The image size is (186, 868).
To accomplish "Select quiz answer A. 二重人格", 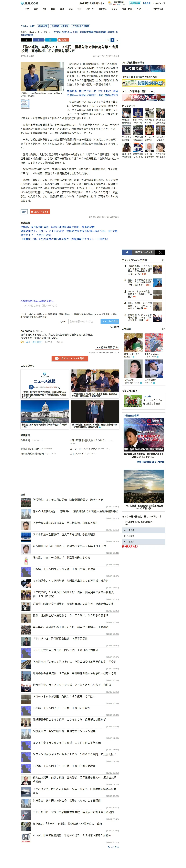I will [x=143, y=530].
